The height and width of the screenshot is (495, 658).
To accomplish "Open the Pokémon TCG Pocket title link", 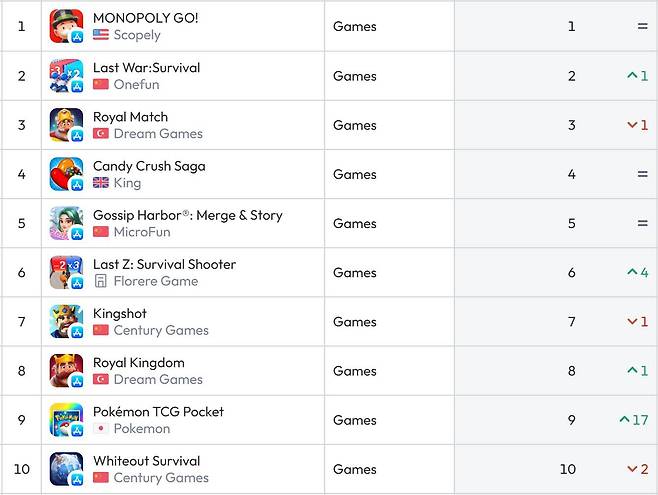I will pyautogui.click(x=158, y=412).
